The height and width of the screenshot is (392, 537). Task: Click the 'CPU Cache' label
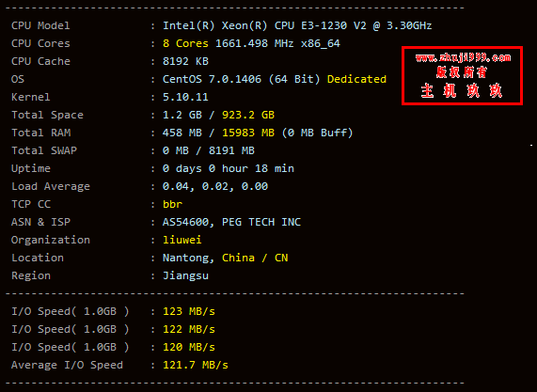click(x=40, y=61)
